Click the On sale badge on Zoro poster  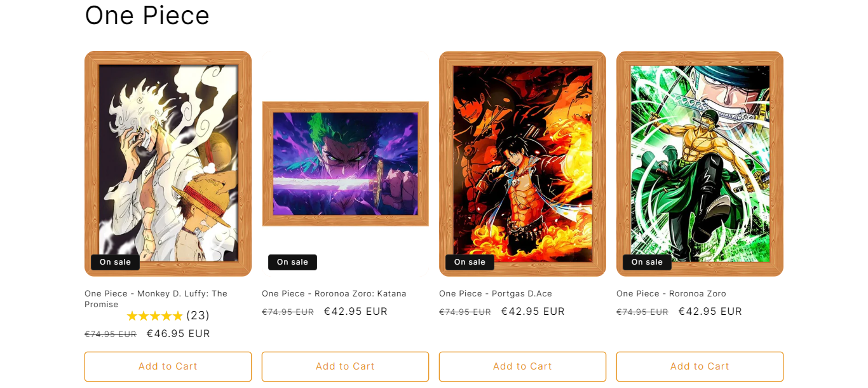647,262
